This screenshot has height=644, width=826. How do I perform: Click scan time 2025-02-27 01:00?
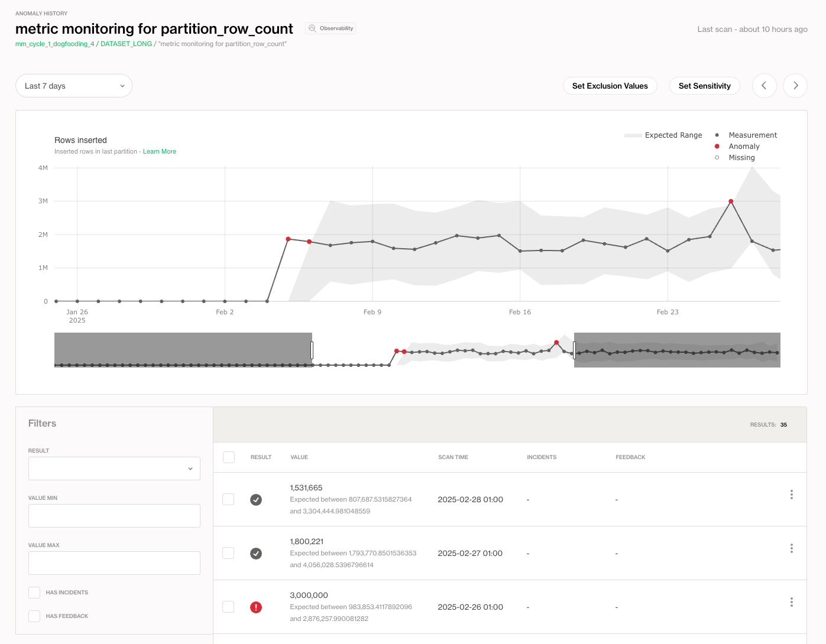(x=470, y=554)
